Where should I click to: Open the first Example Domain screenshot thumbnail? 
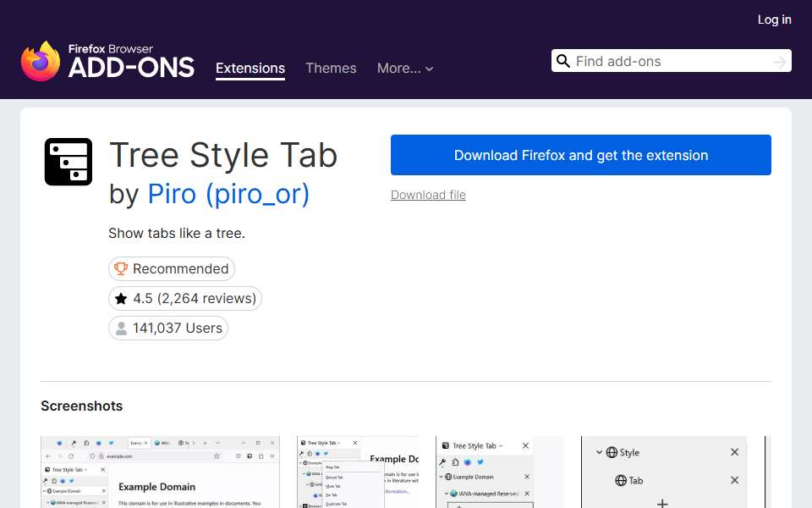[160, 472]
